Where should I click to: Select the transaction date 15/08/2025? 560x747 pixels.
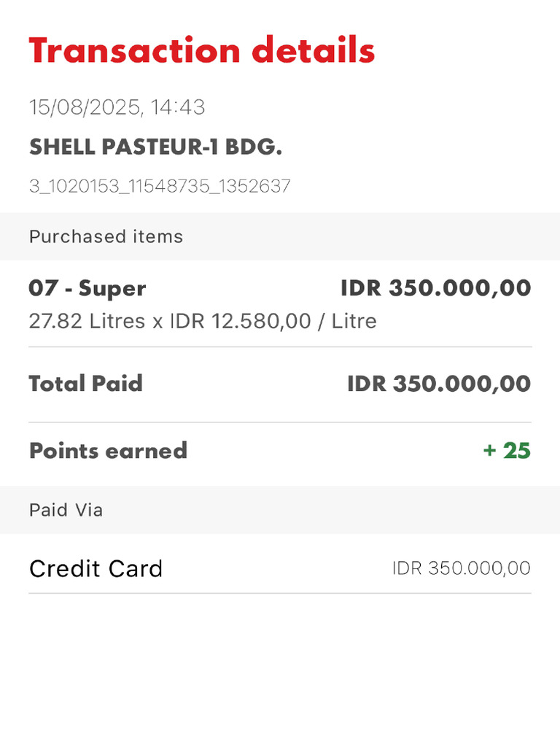[85, 108]
